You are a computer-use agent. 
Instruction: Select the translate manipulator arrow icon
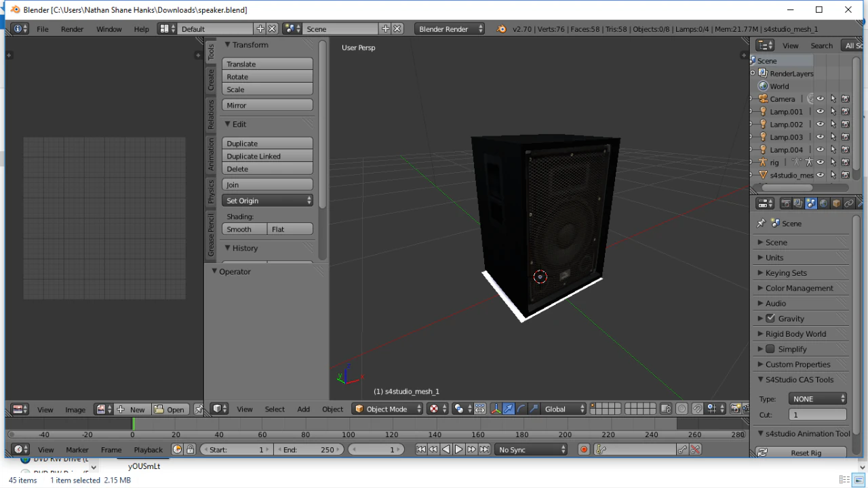pyautogui.click(x=509, y=409)
